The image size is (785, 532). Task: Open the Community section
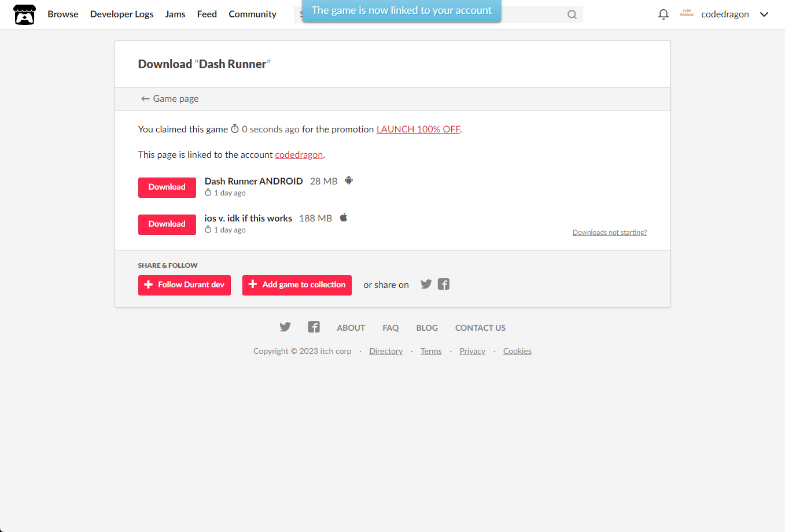253,14
